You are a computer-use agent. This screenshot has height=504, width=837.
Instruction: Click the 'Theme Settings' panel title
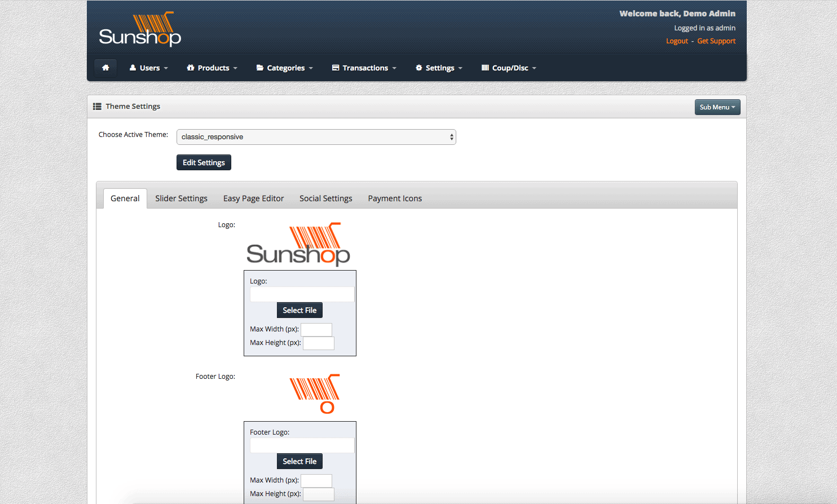133,107
